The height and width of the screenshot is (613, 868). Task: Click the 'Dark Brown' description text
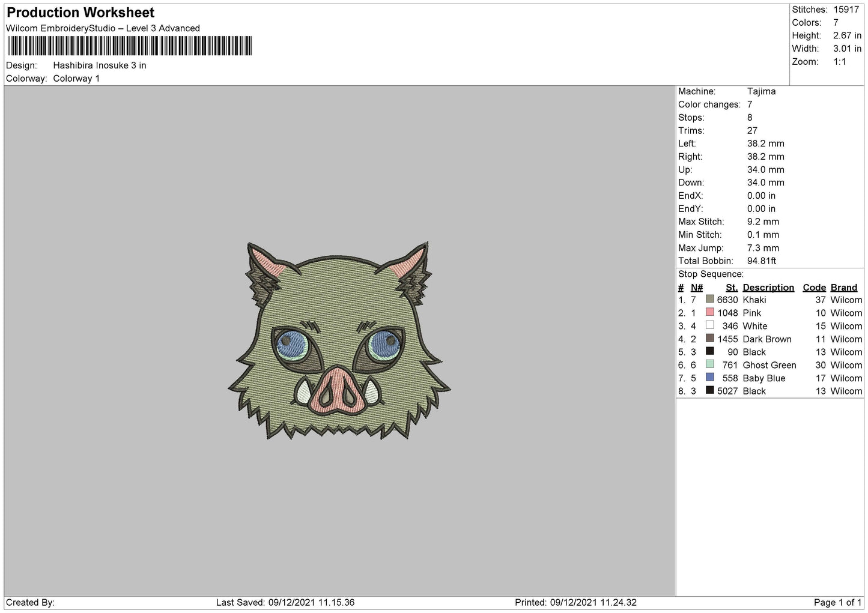pyautogui.click(x=767, y=339)
